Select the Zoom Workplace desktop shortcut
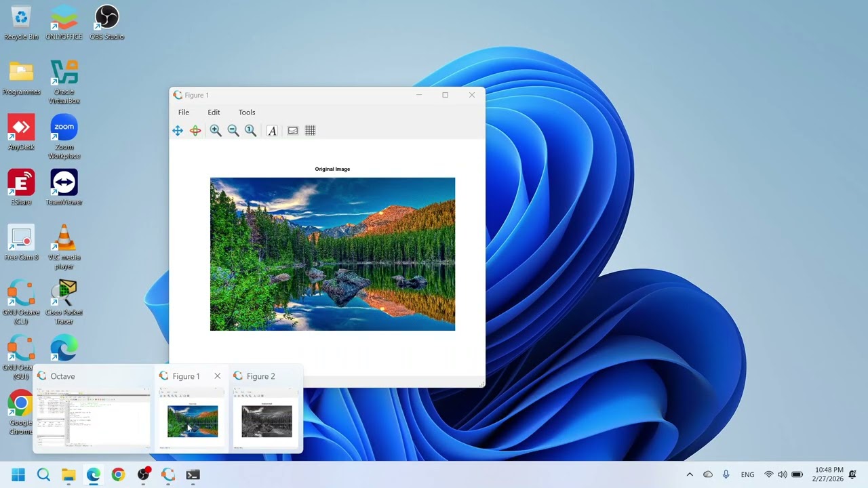The width and height of the screenshot is (868, 488). coord(64,137)
